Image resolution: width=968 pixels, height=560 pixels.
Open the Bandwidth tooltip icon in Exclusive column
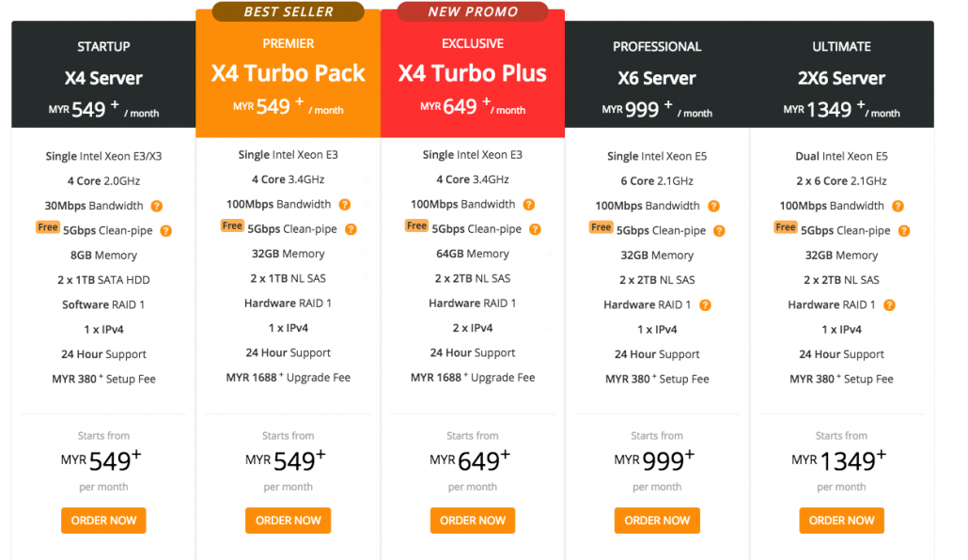pyautogui.click(x=528, y=205)
